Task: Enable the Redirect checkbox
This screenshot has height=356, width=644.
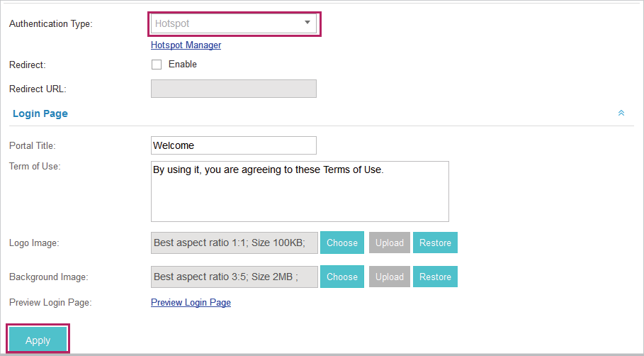Action: (157, 65)
